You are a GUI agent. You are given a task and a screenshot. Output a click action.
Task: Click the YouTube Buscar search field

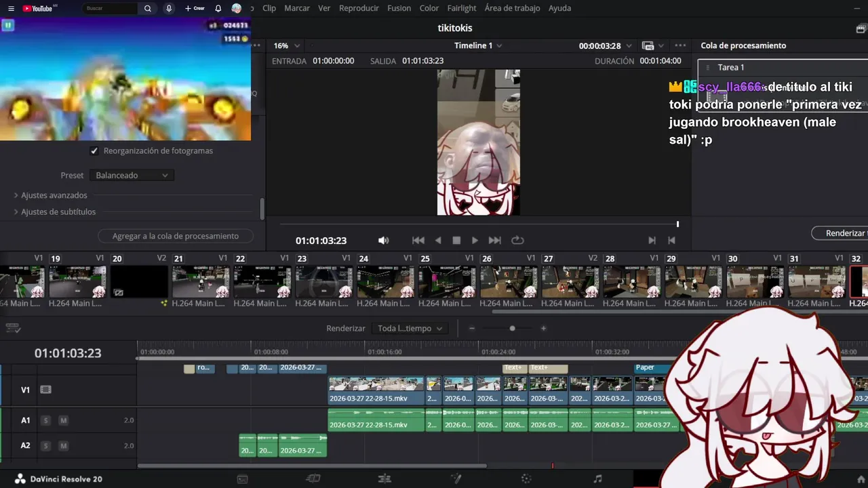111,8
